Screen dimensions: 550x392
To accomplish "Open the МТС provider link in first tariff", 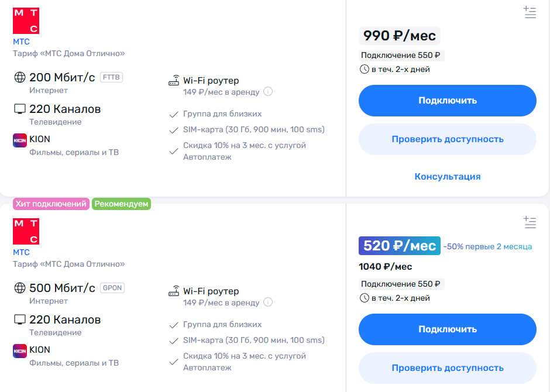I will click(x=21, y=42).
